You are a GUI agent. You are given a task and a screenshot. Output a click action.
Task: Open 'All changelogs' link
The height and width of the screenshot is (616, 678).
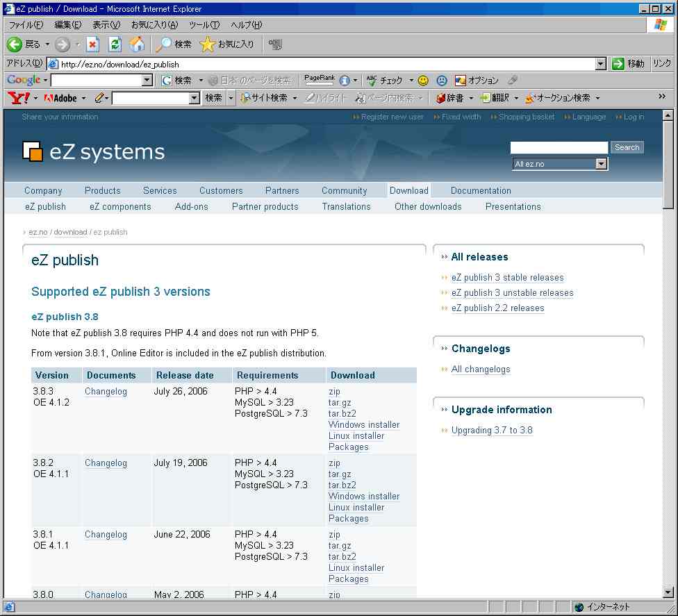coord(481,369)
